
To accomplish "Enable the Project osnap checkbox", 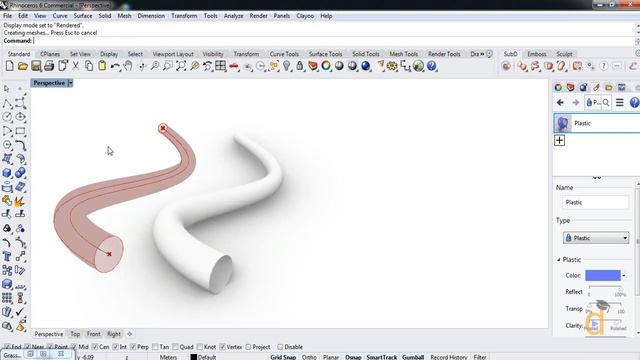I will coord(248,347).
